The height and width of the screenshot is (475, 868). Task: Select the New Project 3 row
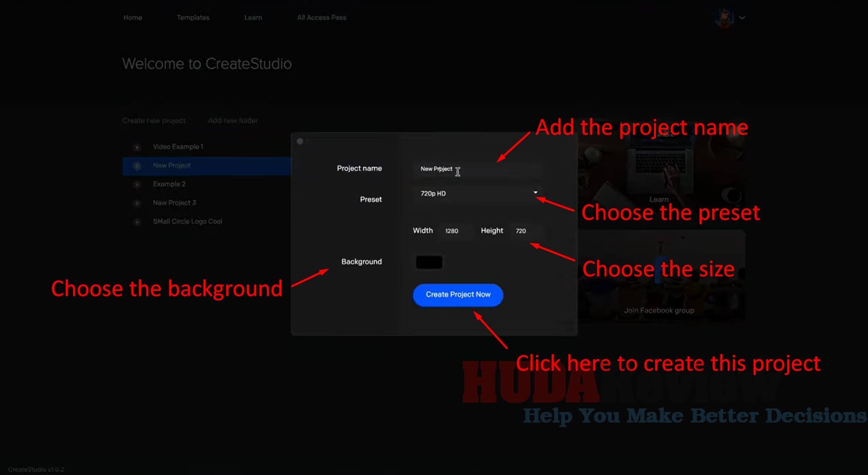[207, 203]
